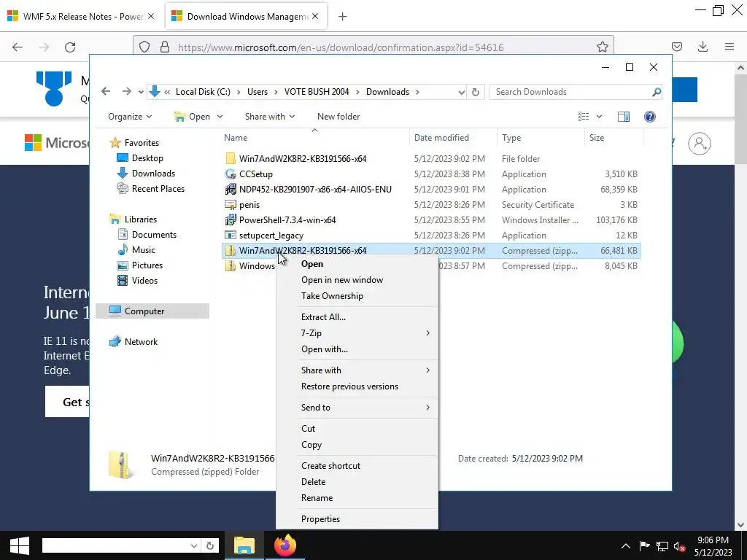Click the Firefox address bar URL
This screenshot has height=560, width=747.
coord(341,47)
